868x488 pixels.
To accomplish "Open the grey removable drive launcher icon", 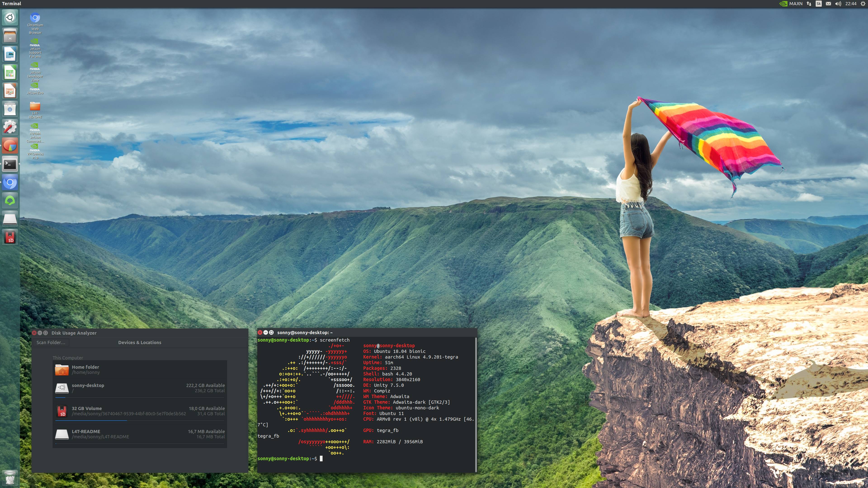I will pos(10,219).
